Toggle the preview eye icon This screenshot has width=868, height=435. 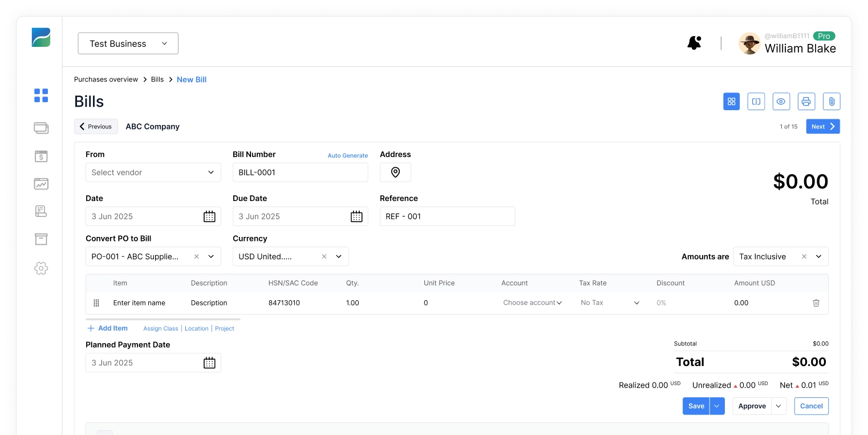781,102
